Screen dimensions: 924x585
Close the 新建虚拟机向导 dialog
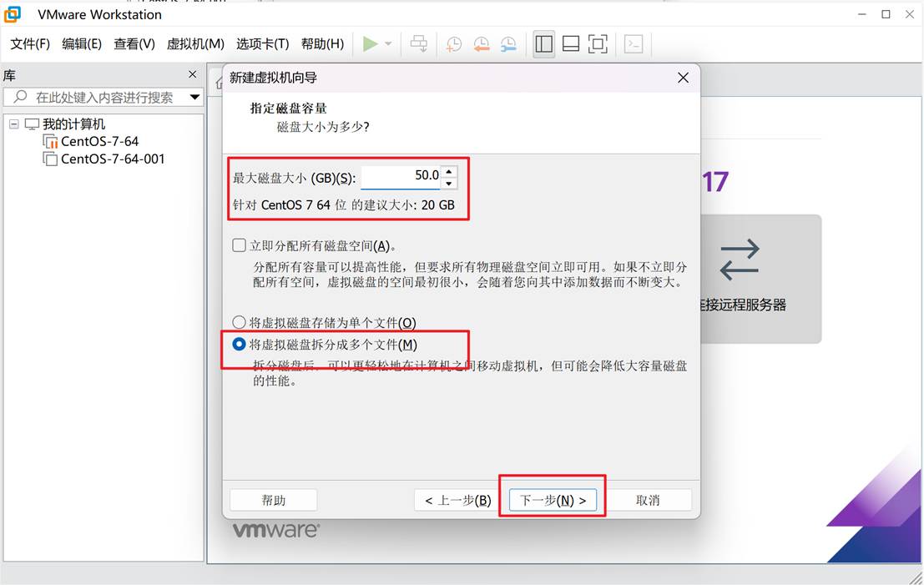click(x=683, y=78)
